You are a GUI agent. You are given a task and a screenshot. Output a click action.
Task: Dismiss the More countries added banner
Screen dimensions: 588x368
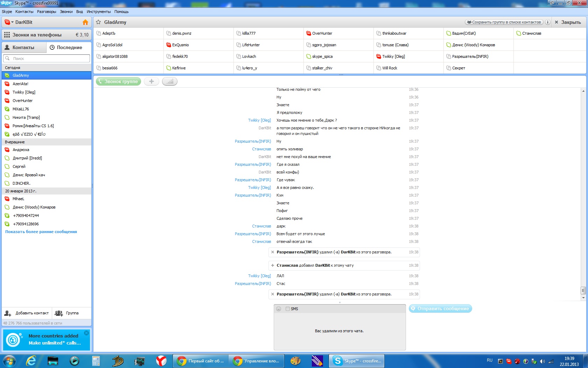(86, 333)
